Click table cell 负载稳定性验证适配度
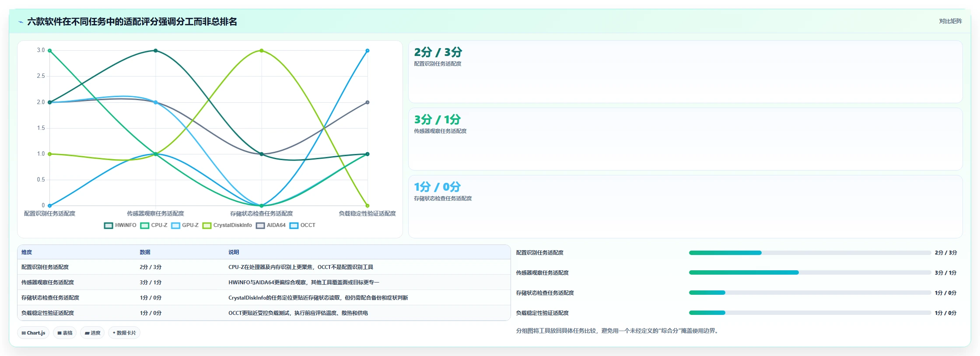The height and width of the screenshot is (356, 980). [48, 313]
